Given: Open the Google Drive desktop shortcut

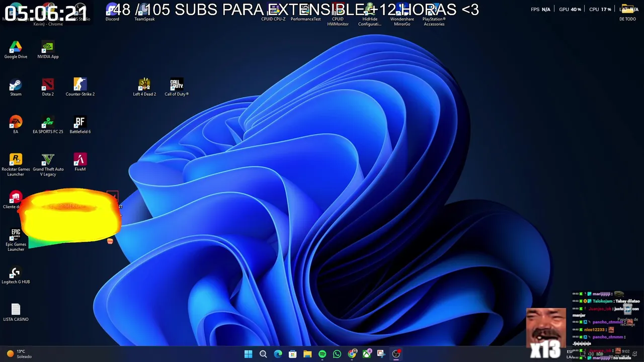Looking at the screenshot, I should pyautogui.click(x=16, y=50).
